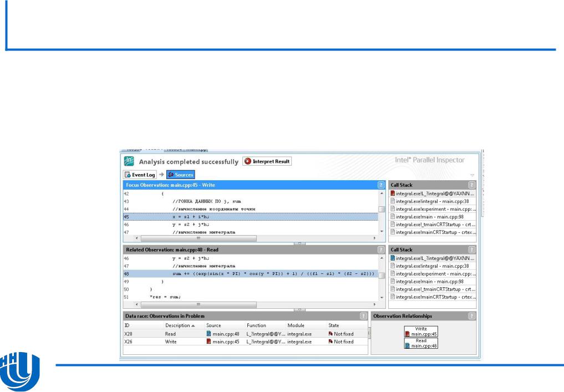
Task: Select integral.exe!experiment in the lower Call Stack
Action: tap(433, 274)
